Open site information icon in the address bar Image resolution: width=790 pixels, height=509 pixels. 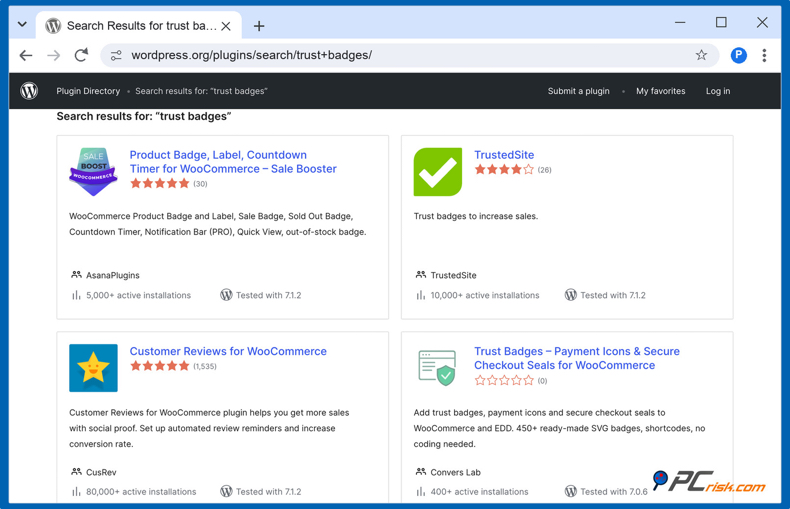click(x=116, y=55)
